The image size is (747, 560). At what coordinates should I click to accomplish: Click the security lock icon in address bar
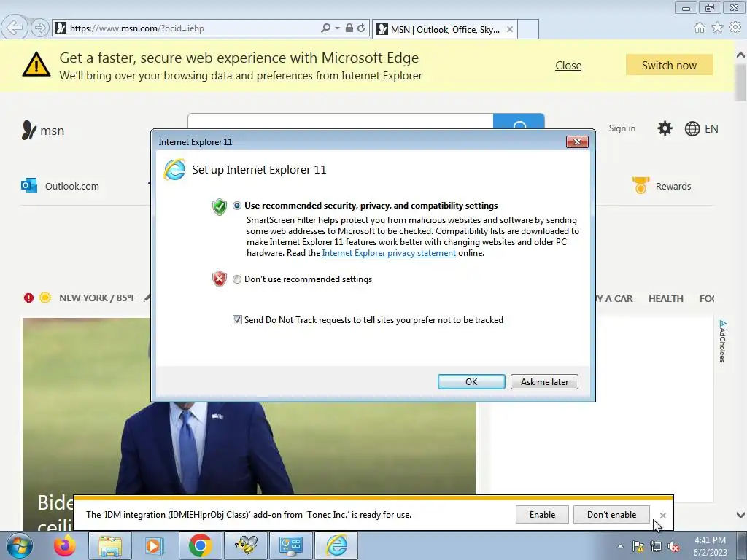(x=349, y=28)
